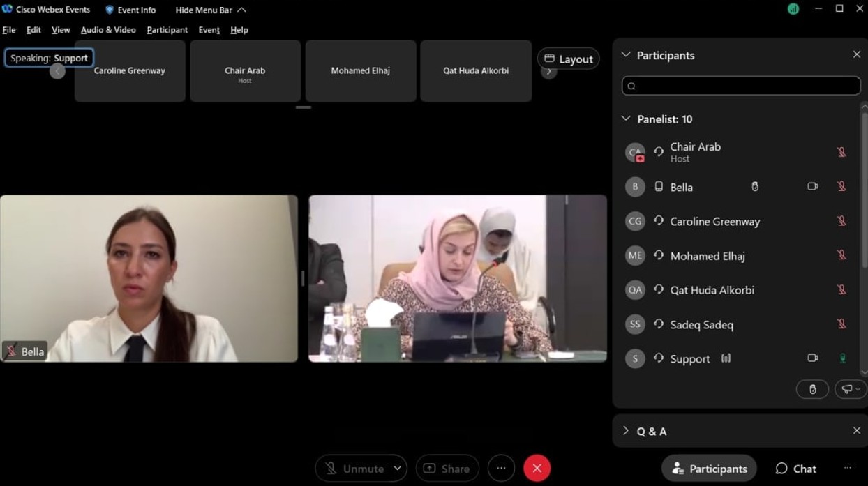Go to previous participants in the filmstrip

[x=57, y=71]
